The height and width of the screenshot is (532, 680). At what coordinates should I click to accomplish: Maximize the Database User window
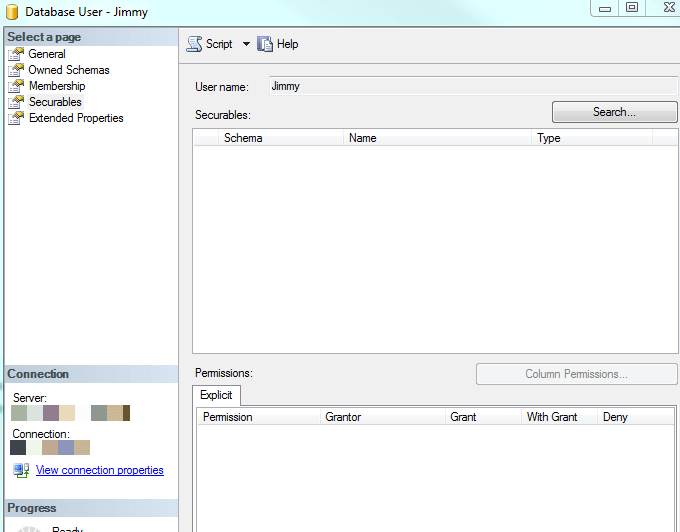632,8
